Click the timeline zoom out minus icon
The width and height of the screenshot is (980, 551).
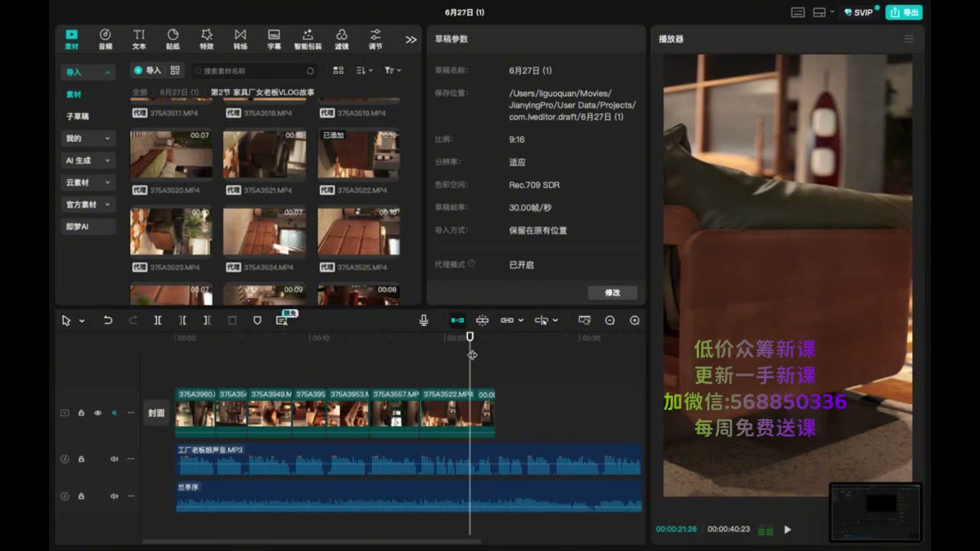click(x=609, y=320)
